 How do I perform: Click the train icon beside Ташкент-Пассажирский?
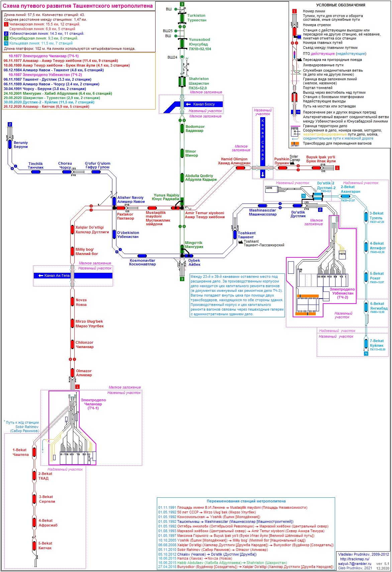tap(240, 242)
